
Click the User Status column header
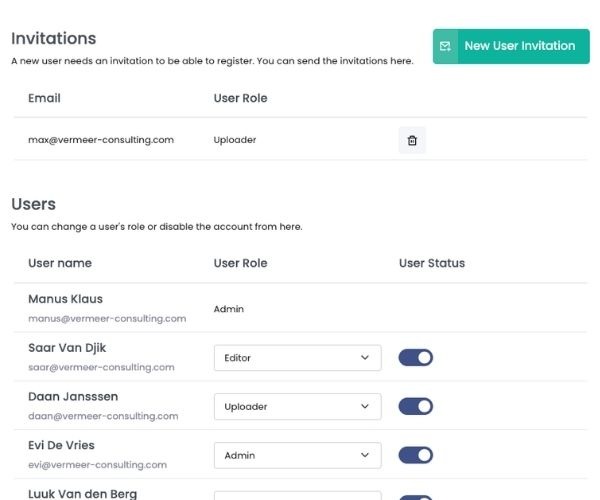pyautogui.click(x=432, y=263)
